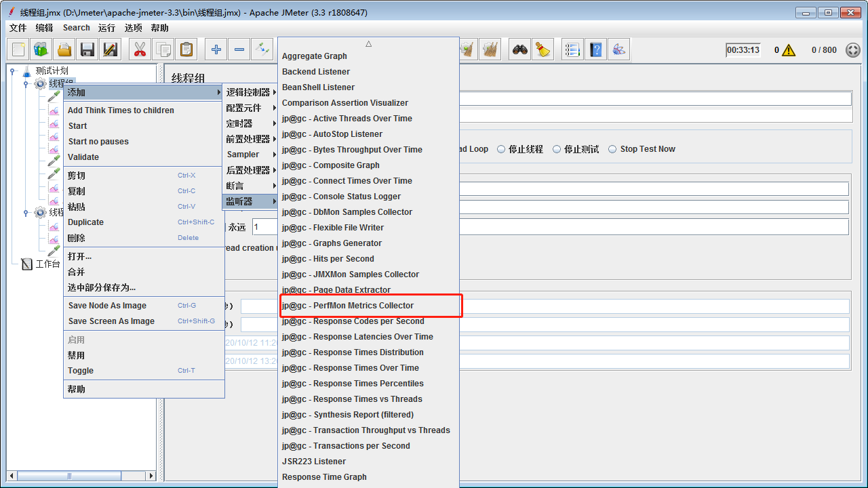Click the yellow warning triangle error counter
Viewport: 868px width, 488px height.
pos(788,50)
